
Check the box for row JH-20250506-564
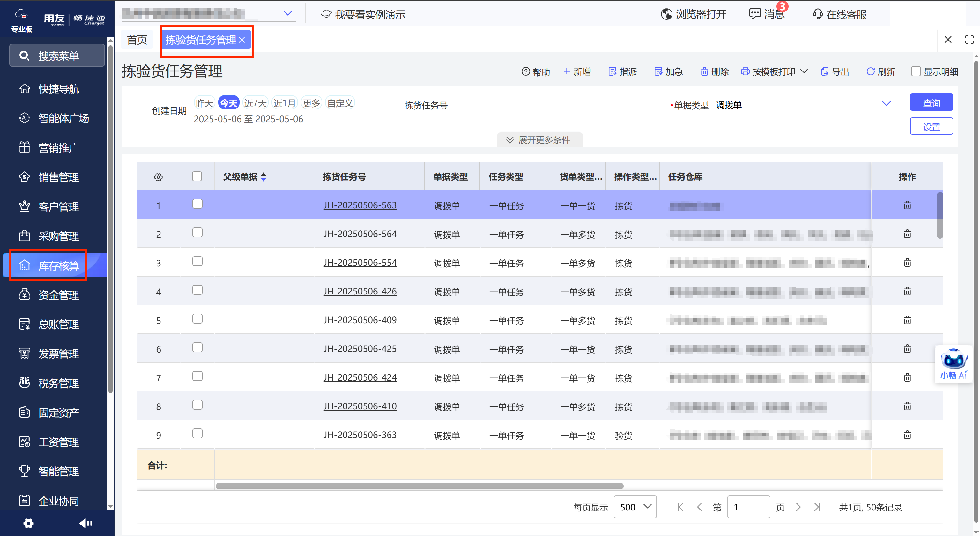point(197,233)
